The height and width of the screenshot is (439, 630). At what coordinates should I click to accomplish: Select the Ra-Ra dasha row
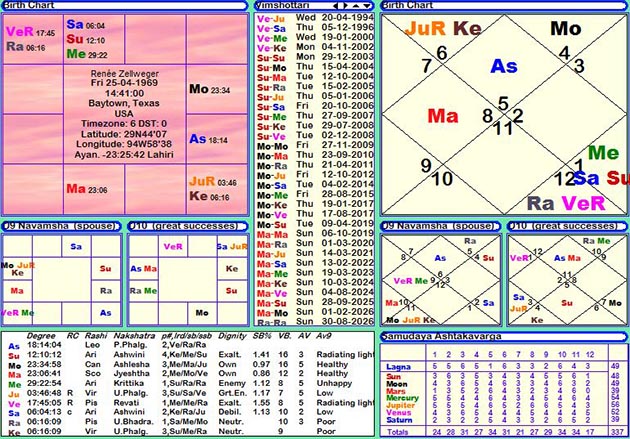pyautogui.click(x=315, y=322)
